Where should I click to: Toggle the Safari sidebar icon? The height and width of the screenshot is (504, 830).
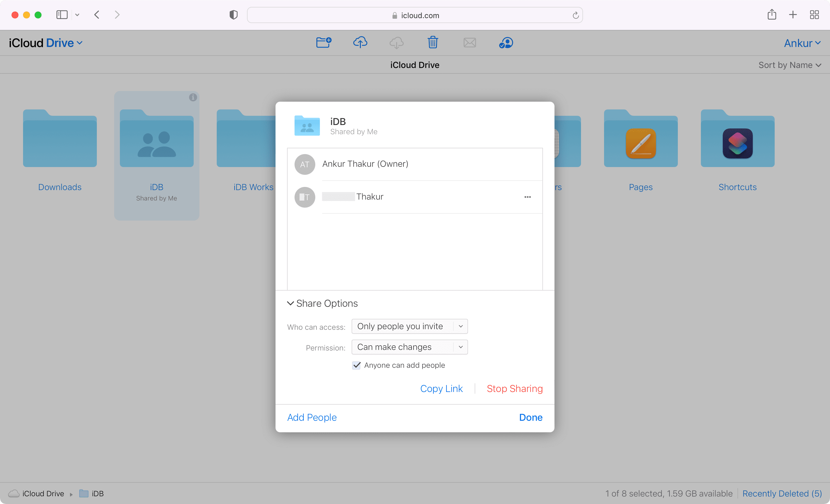coord(62,15)
